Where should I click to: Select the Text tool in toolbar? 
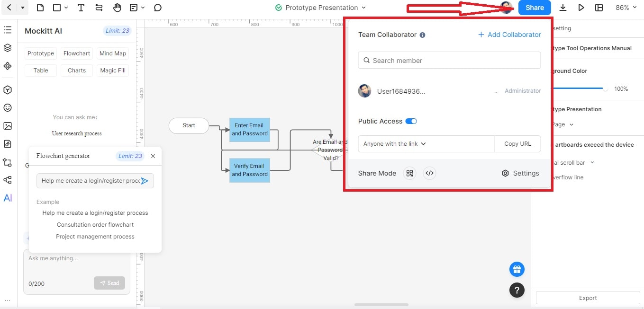click(x=81, y=8)
